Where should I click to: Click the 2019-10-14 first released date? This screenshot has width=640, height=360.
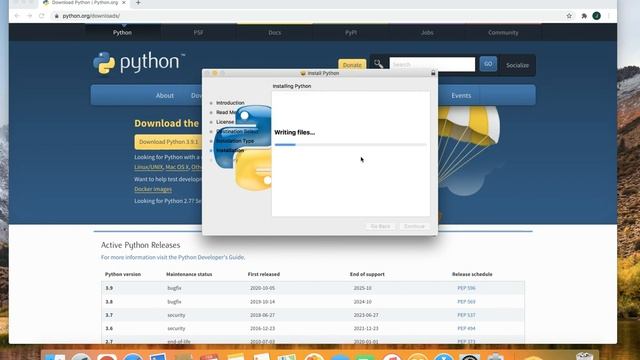click(262, 302)
